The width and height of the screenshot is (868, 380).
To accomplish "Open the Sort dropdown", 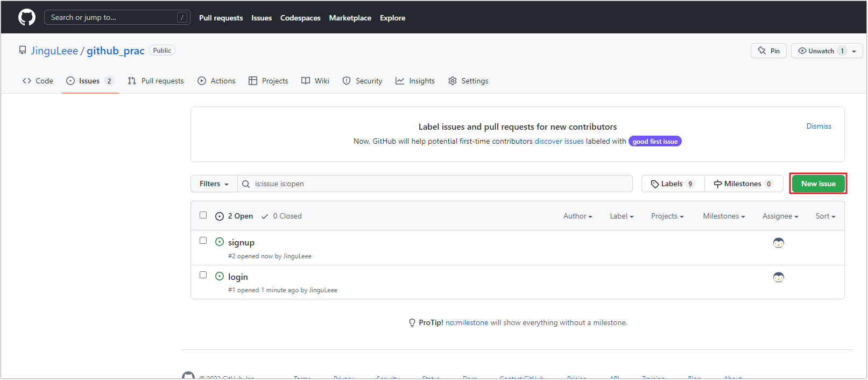I will (x=825, y=216).
